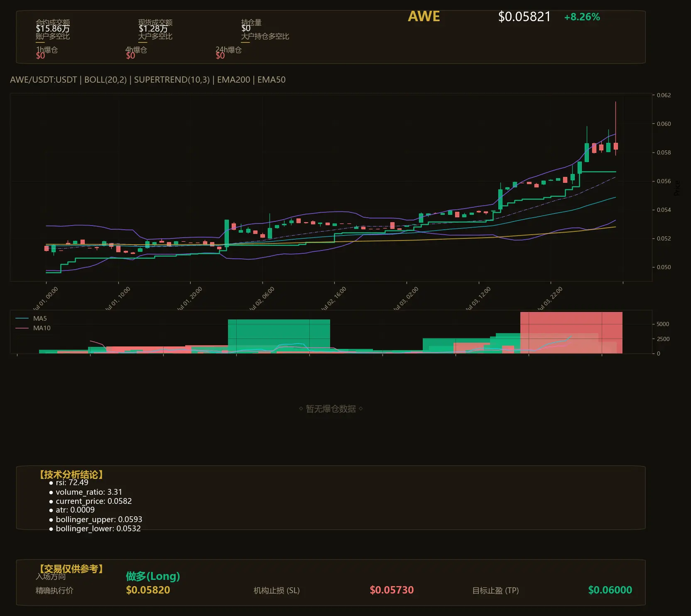Click the Jul 01, 10:00 time label
691x616 pixels.
[x=118, y=299]
